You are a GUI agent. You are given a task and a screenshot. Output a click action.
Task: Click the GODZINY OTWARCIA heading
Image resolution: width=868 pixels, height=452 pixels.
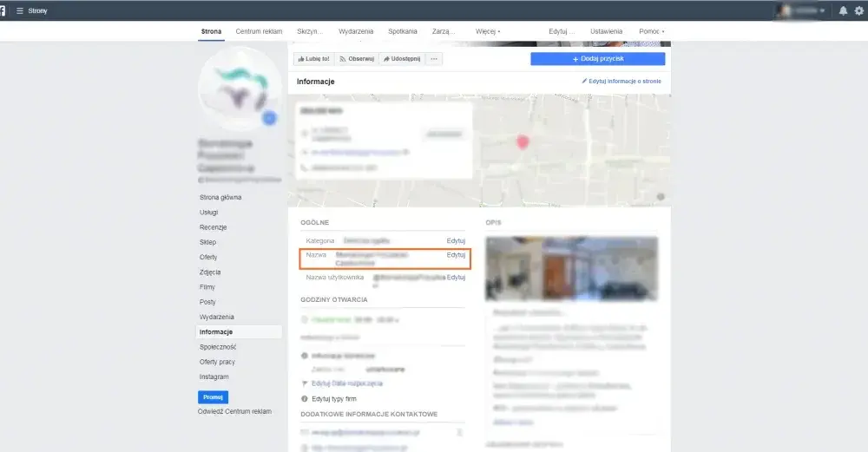pos(334,299)
